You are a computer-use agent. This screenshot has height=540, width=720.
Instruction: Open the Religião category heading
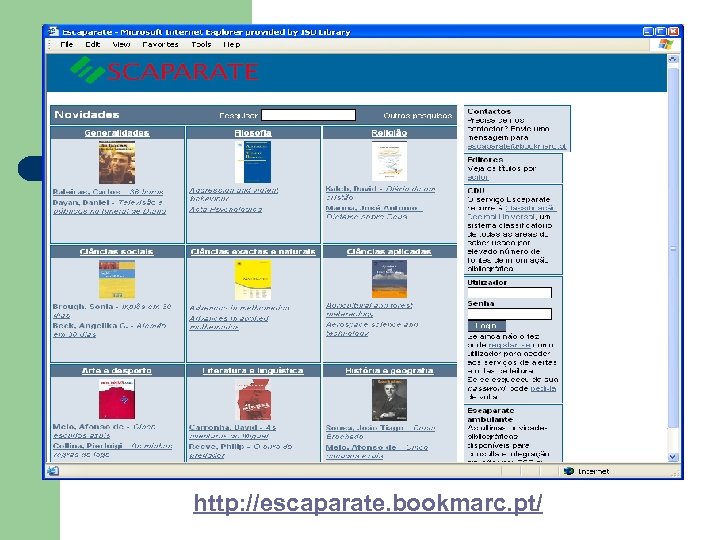click(389, 133)
